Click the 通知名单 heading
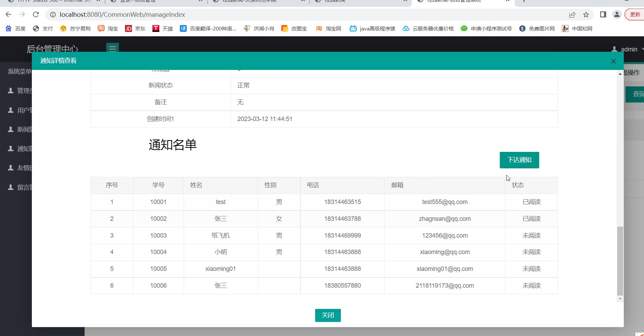Image resolution: width=644 pixels, height=336 pixels. (x=173, y=145)
